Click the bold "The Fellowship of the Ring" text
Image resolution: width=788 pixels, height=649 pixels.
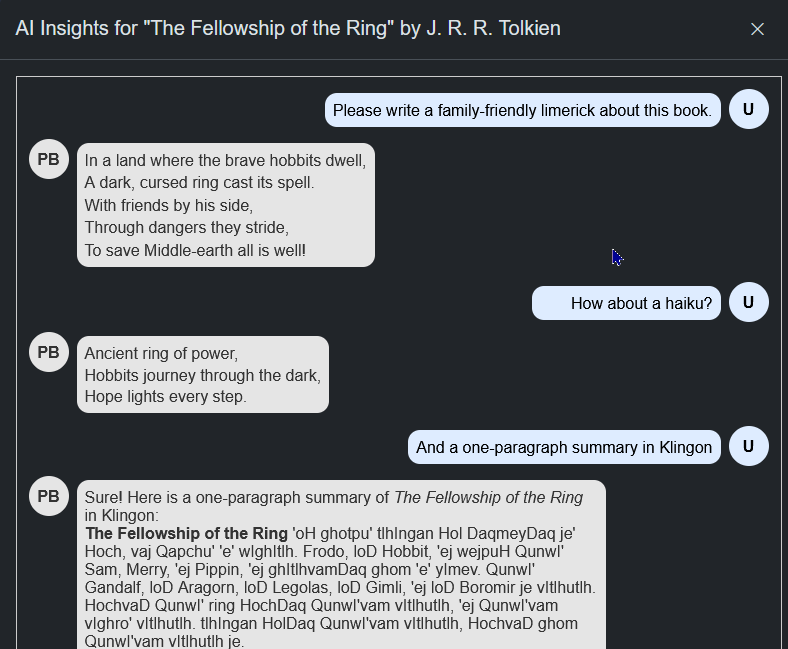coord(187,534)
